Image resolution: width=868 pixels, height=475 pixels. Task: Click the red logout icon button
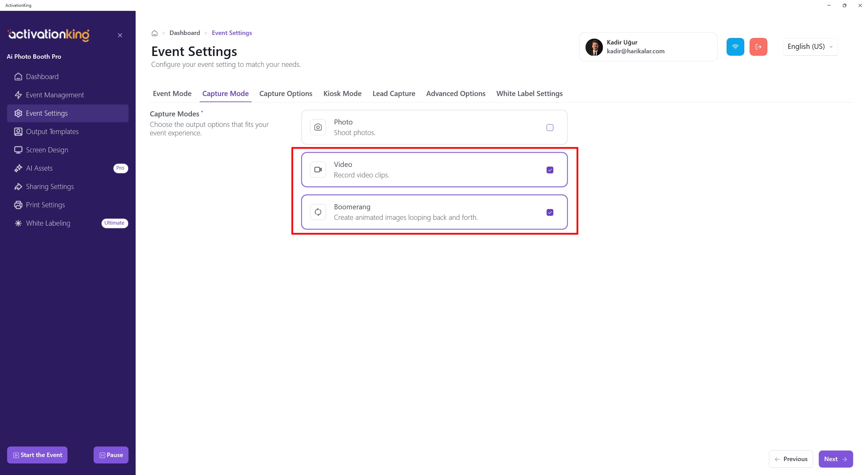pos(758,47)
